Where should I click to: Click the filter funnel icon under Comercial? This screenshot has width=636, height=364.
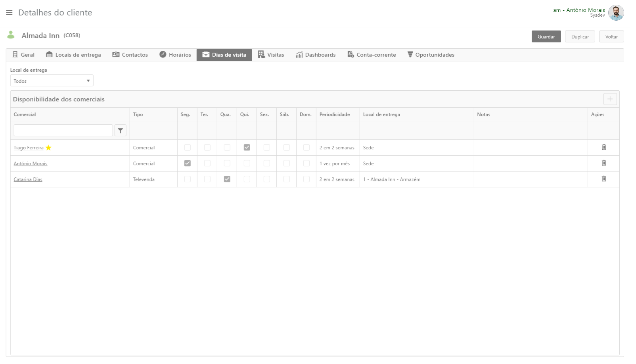[x=121, y=130]
